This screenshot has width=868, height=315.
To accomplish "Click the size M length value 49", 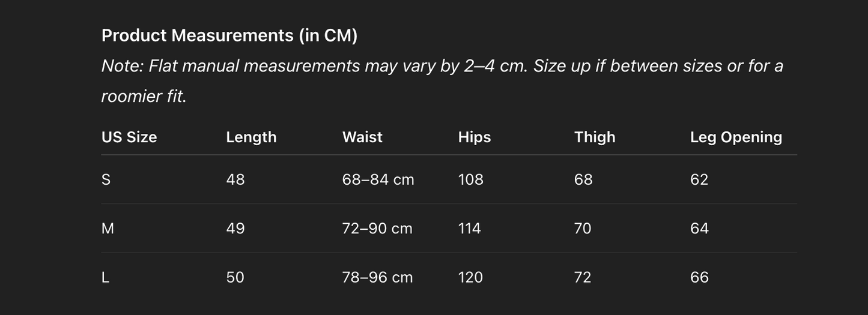I will pyautogui.click(x=235, y=229).
